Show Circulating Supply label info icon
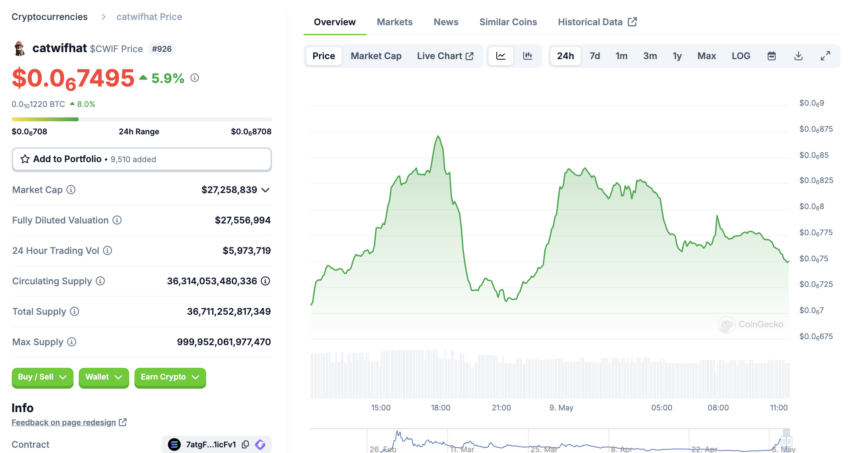Viewport: 850px width, 453px height. pos(100,281)
